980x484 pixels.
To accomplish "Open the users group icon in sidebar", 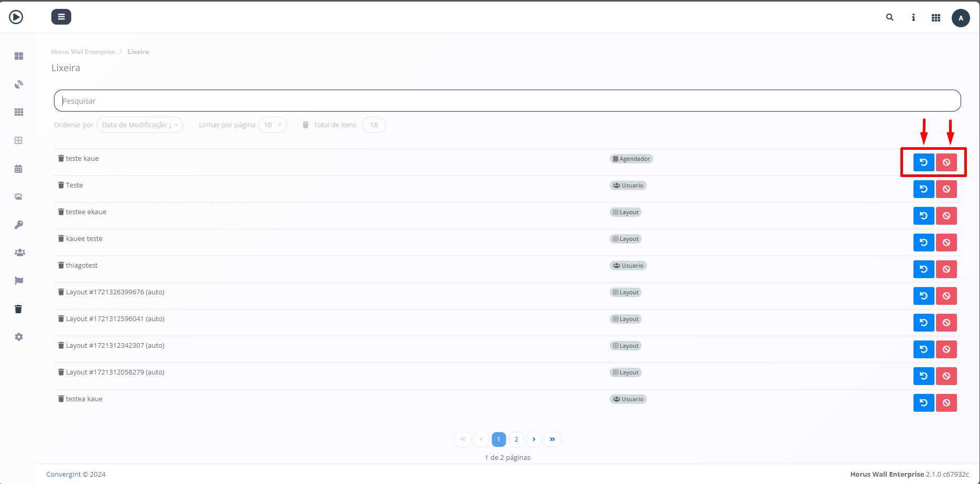I will pos(19,252).
